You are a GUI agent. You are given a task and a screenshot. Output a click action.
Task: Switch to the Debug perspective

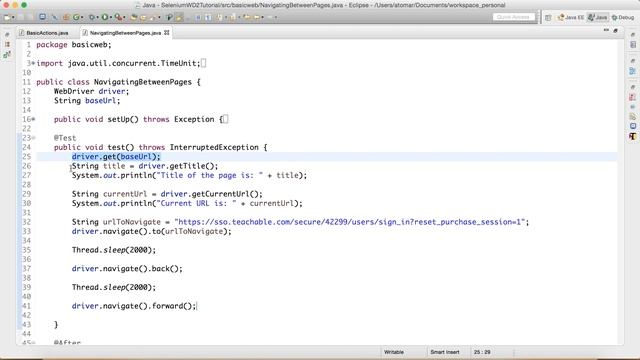623,18
